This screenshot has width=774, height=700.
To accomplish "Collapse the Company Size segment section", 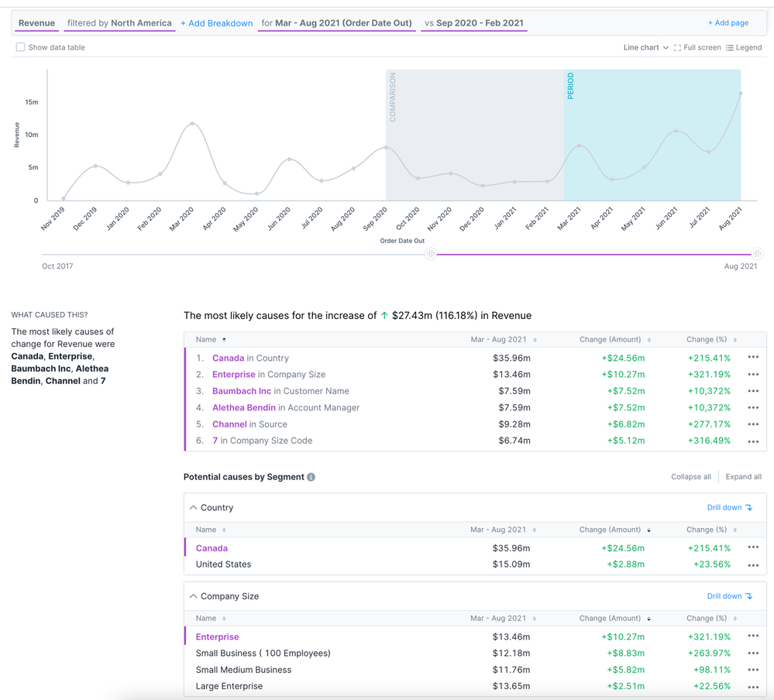I will coord(194,596).
